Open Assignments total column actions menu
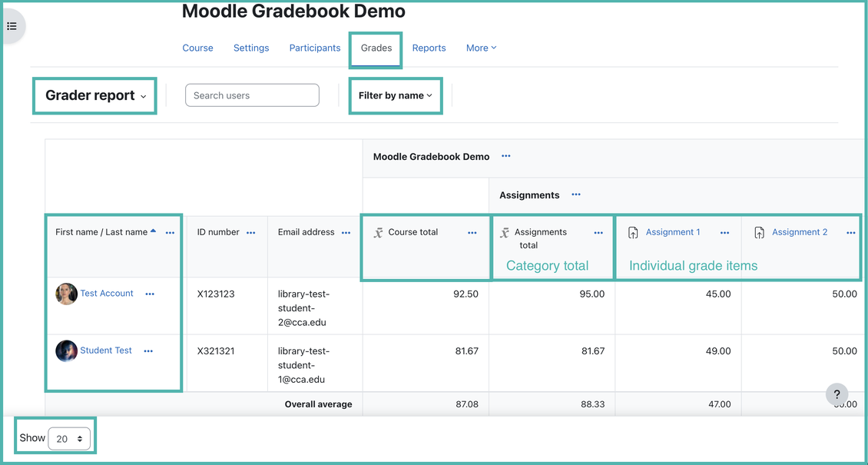This screenshot has width=868, height=465. (x=598, y=233)
